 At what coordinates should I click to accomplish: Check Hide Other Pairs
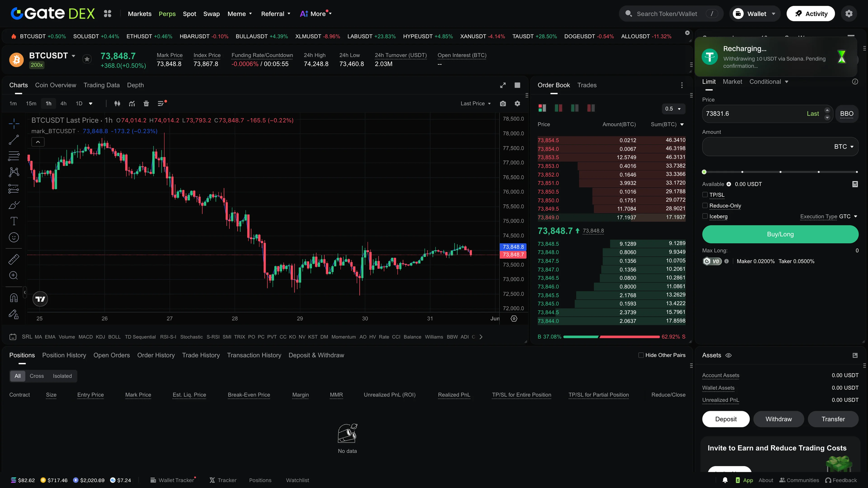pos(641,355)
